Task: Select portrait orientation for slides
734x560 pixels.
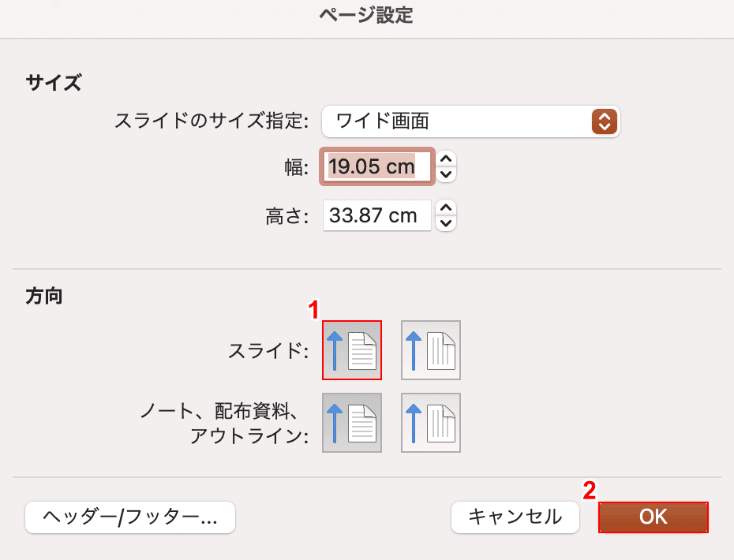Action: click(x=352, y=350)
